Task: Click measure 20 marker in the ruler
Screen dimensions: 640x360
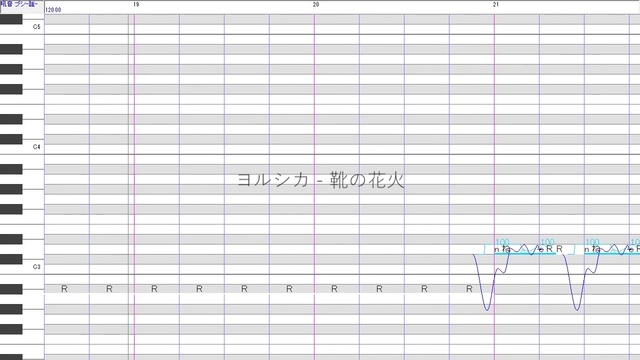Action: pyautogui.click(x=316, y=5)
